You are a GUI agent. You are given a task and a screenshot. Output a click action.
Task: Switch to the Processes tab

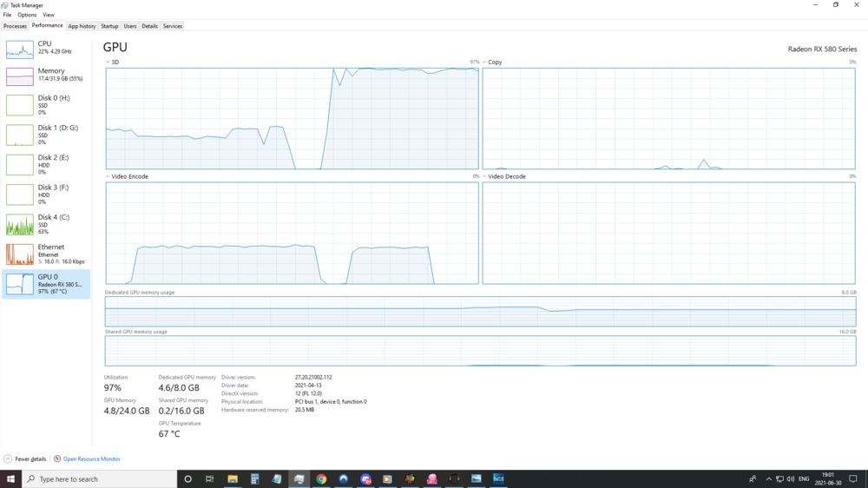point(15,26)
